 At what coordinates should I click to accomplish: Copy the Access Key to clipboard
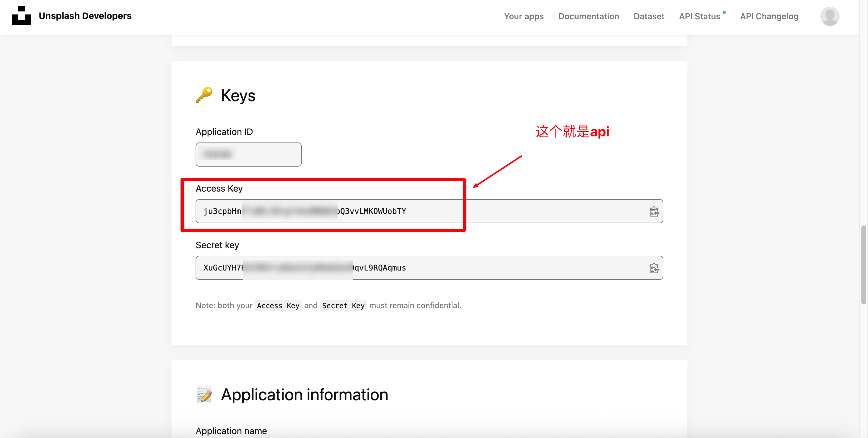pos(654,211)
